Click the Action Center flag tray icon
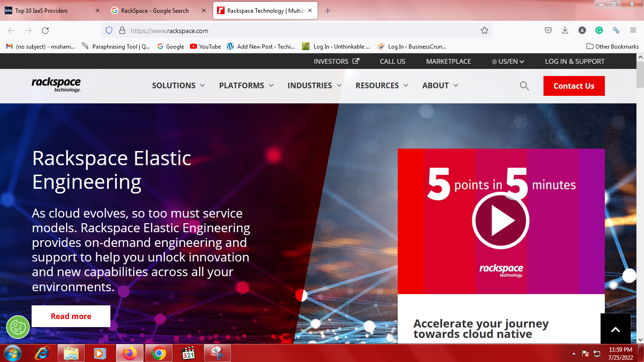Viewport: 644px width, 362px height. (x=585, y=354)
